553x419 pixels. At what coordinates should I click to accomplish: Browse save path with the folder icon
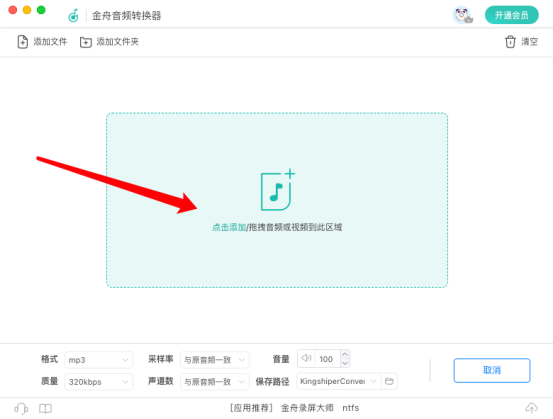(x=389, y=381)
